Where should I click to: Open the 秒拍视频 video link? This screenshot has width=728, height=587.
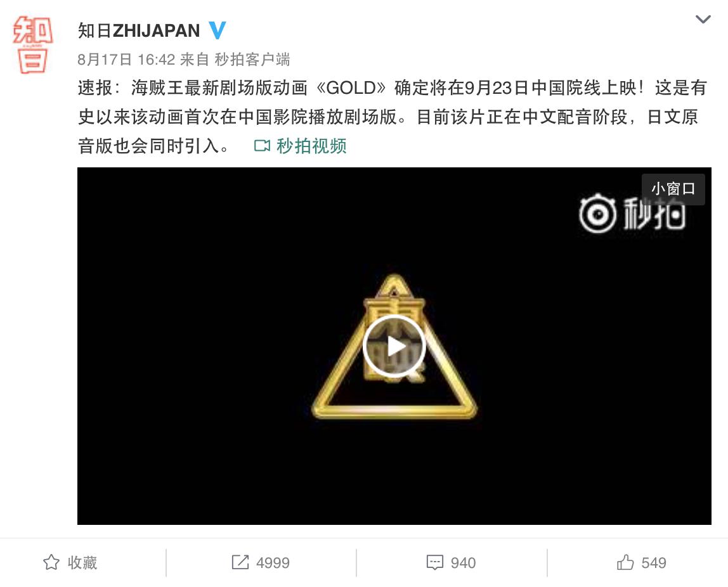(x=311, y=146)
